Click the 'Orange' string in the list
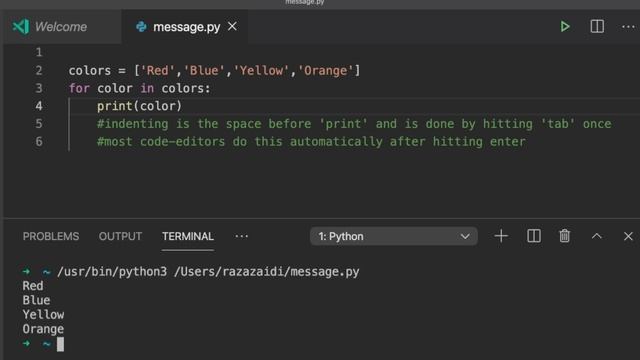The height and width of the screenshot is (360, 640). pos(325,71)
